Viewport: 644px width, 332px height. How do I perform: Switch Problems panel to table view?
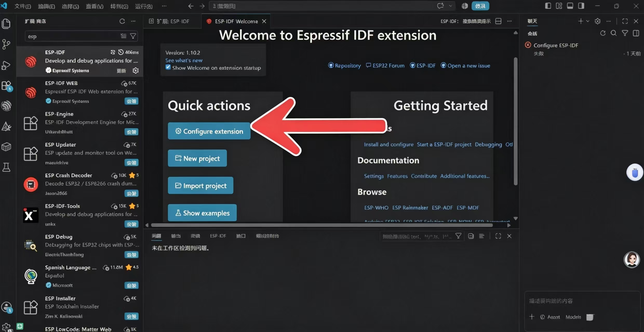482,236
